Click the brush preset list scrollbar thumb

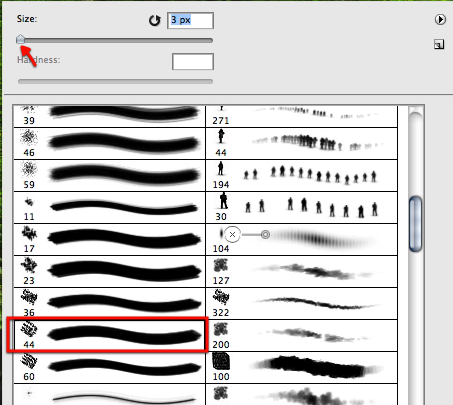click(415, 224)
